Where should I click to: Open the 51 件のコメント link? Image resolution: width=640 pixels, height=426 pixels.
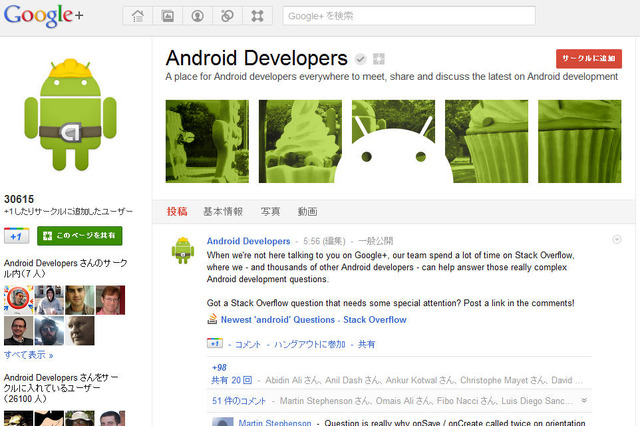pos(239,401)
